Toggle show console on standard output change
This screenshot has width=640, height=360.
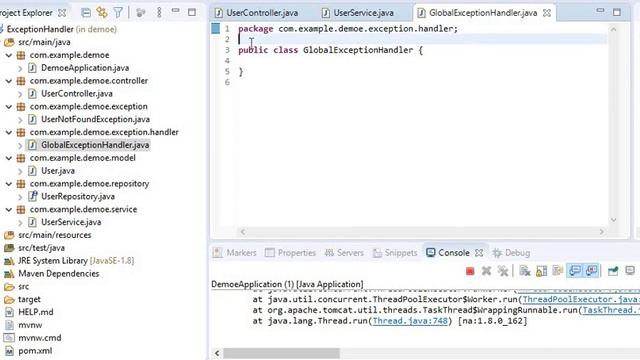pos(575,271)
